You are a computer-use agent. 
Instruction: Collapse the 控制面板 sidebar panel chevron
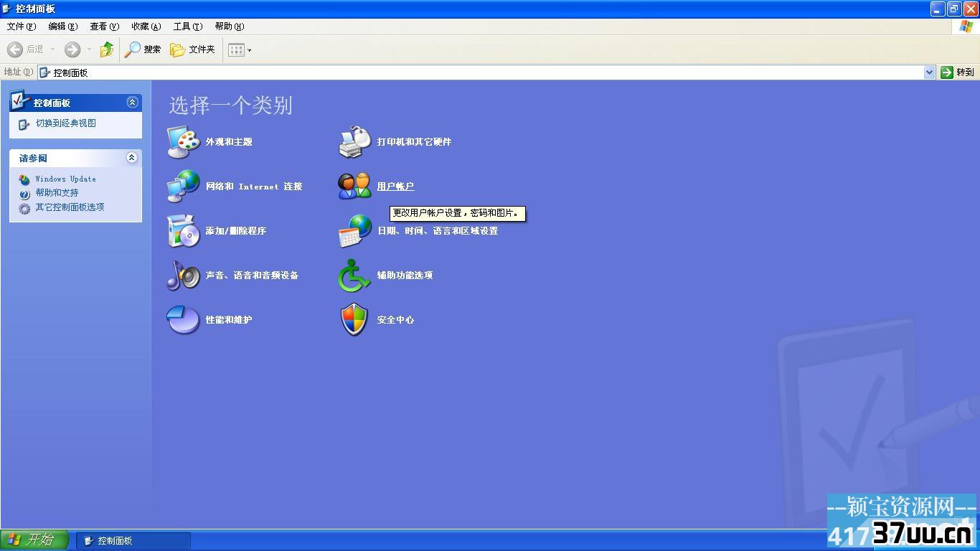[132, 103]
